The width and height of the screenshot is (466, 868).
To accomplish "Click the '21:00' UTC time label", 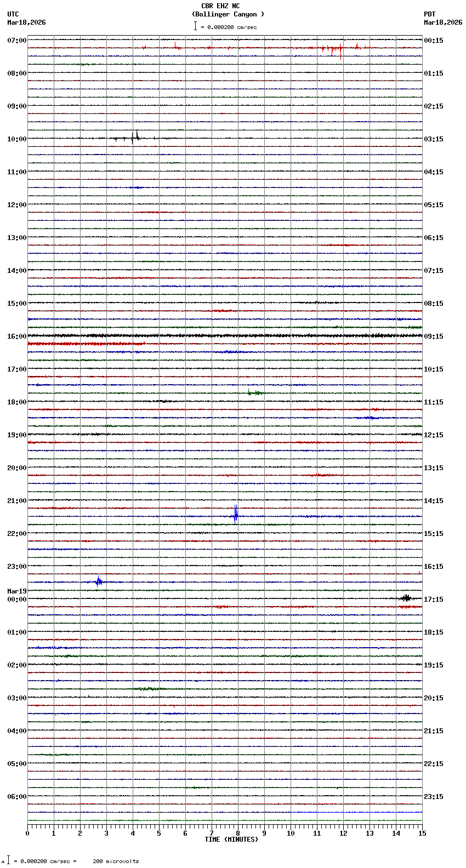I will click(16, 501).
